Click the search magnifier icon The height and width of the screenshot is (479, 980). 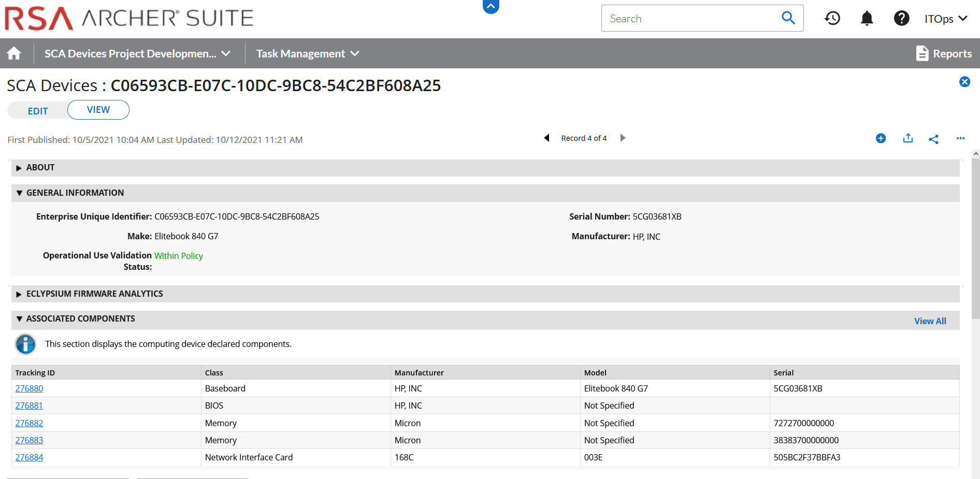pos(788,18)
